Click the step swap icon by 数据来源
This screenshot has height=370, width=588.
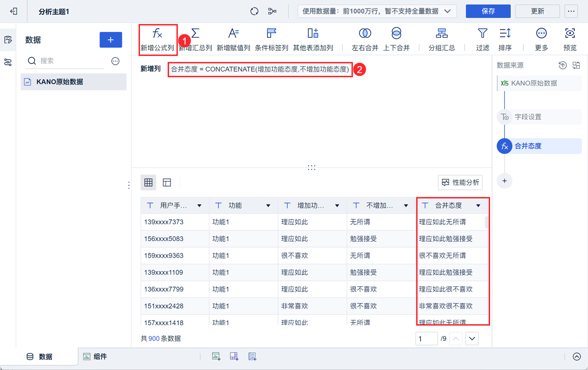click(576, 65)
